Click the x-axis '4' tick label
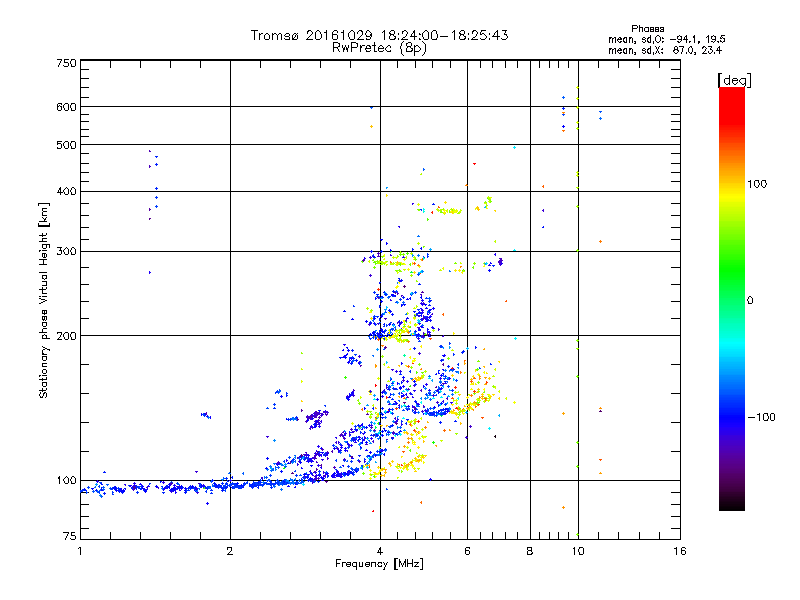The image size is (800, 600). pyautogui.click(x=380, y=551)
